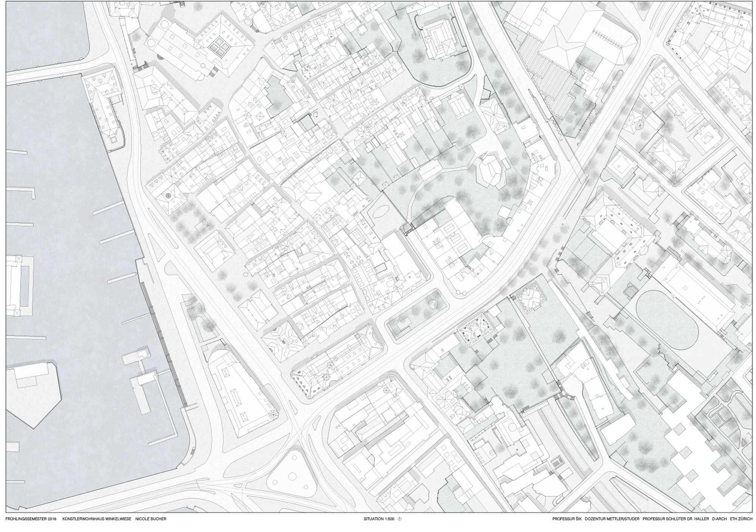Click the north arrow symbol beside the scale
Image resolution: width=756 pixels, height=532 pixels.
pos(400,519)
